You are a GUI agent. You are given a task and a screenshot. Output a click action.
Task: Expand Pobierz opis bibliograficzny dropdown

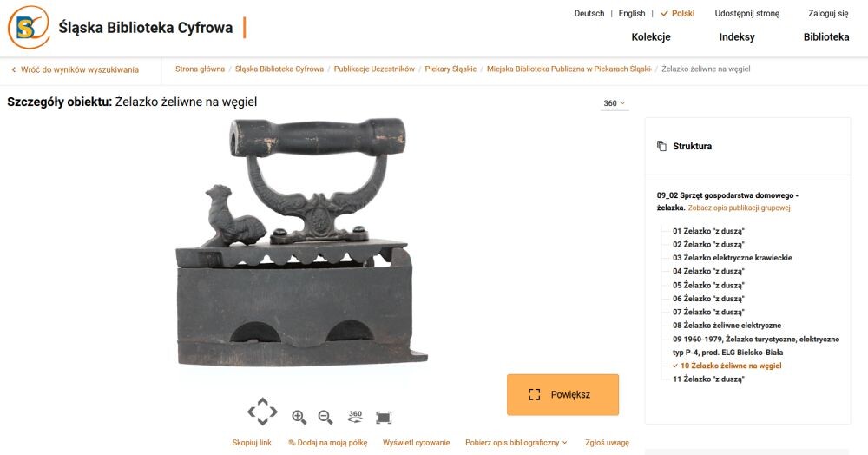pyautogui.click(x=516, y=443)
